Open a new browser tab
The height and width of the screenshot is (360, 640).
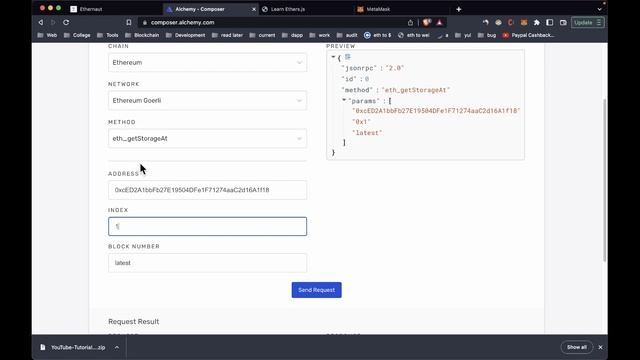click(x=459, y=9)
